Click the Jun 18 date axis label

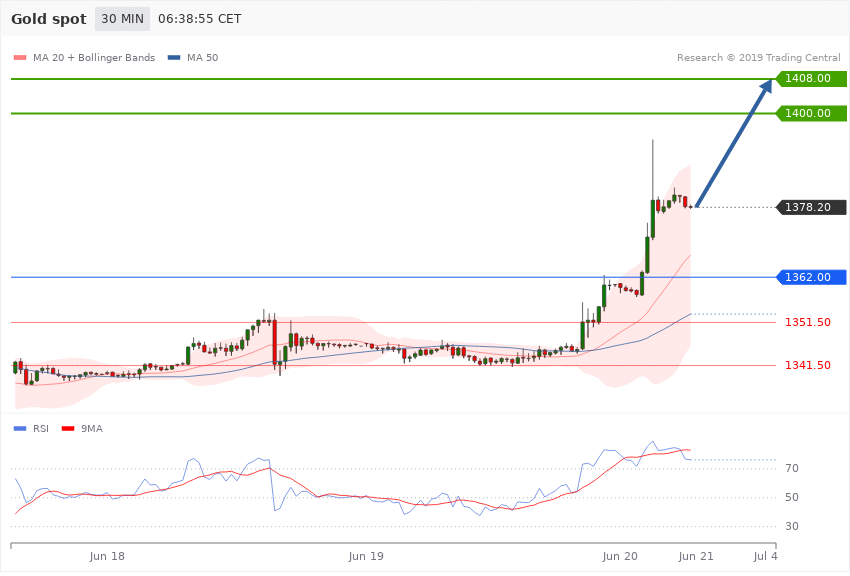click(107, 556)
